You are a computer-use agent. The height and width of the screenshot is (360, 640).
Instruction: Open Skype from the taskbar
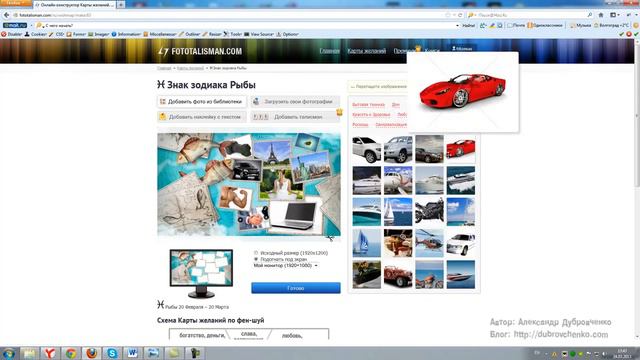click(112, 353)
